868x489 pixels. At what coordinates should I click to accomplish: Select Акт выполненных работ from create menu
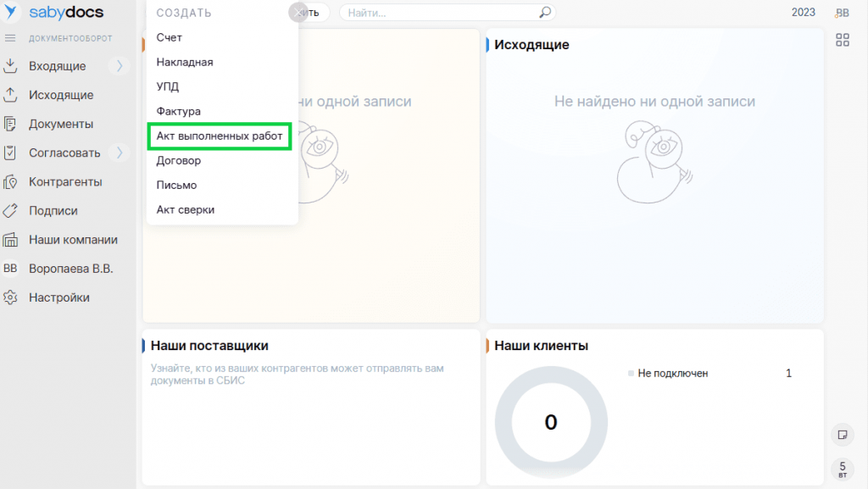coord(220,136)
